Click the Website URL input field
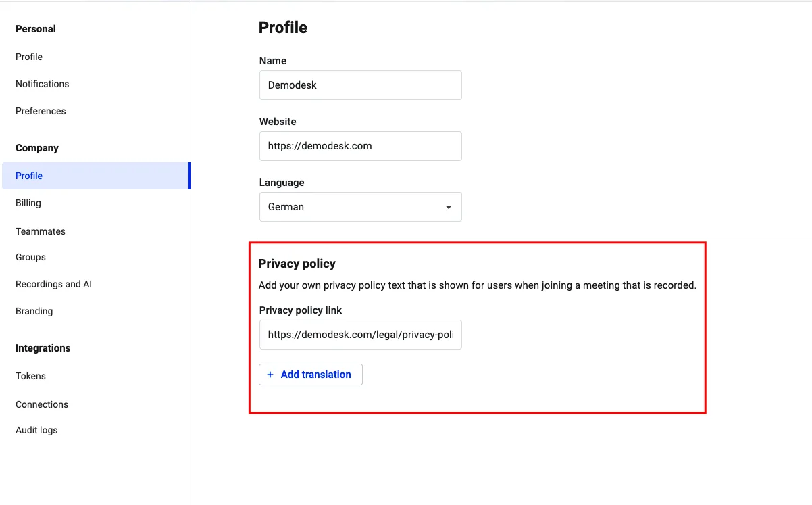This screenshot has width=812, height=505. click(x=361, y=146)
